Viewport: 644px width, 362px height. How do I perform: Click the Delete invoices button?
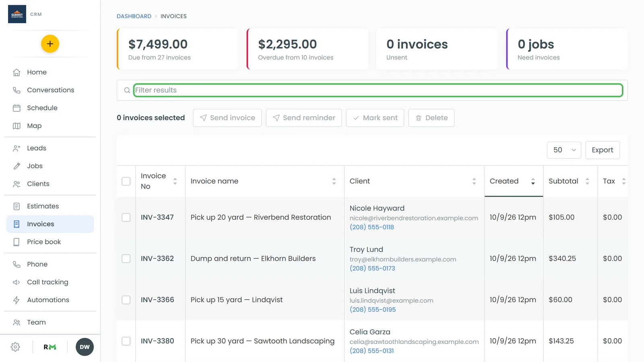[431, 118]
